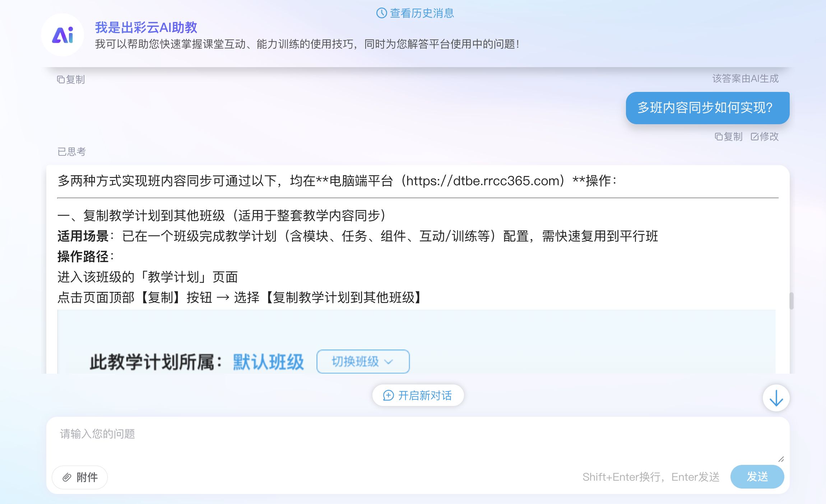
Task: Click the plus icon on 开启新对话
Action: pyautogui.click(x=388, y=395)
